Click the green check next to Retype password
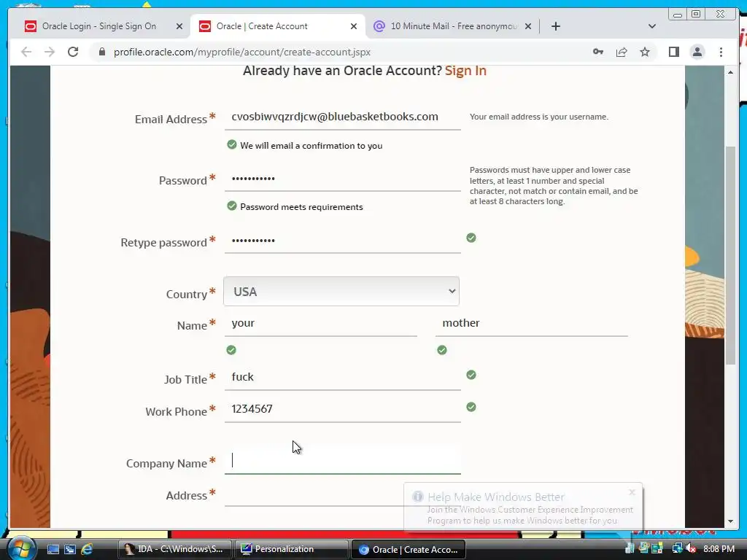 471,238
